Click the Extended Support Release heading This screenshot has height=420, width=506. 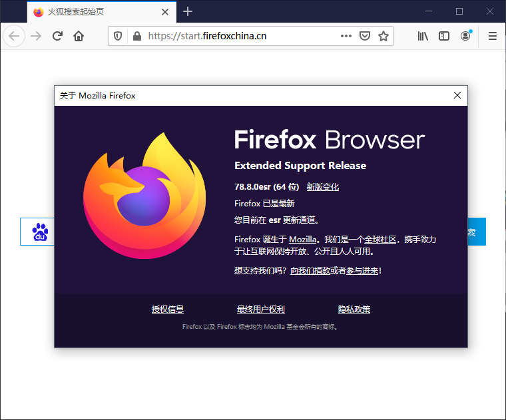(x=300, y=166)
